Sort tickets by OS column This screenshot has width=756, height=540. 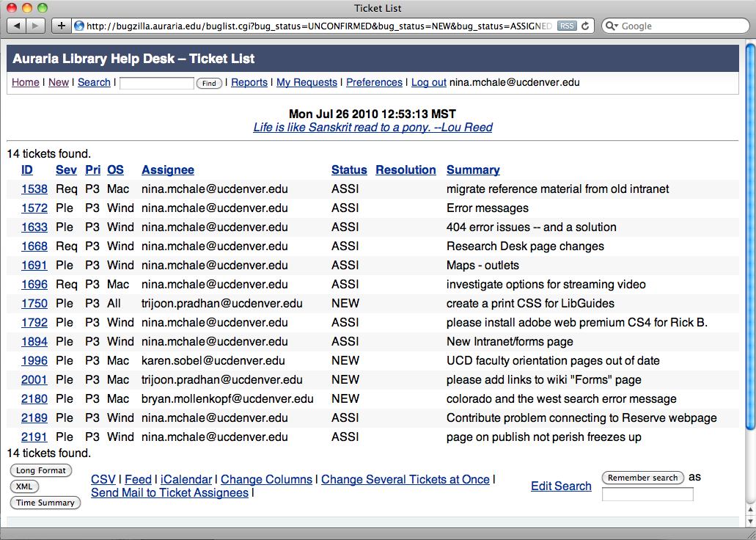(x=115, y=170)
